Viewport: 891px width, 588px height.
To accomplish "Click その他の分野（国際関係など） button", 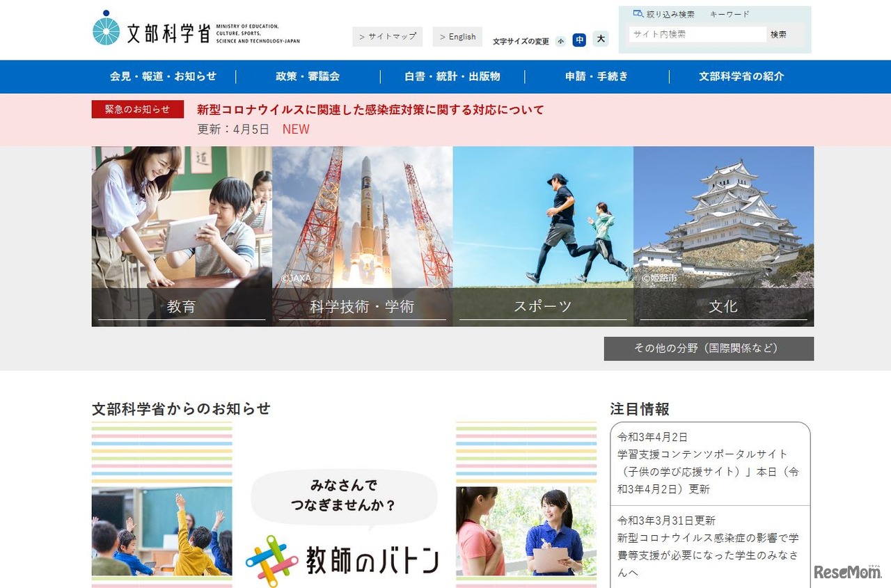I will (x=709, y=349).
